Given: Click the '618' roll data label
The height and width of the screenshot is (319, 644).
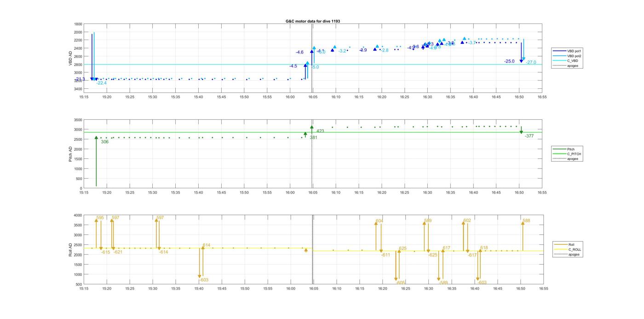Looking at the screenshot, I should 484,248.
